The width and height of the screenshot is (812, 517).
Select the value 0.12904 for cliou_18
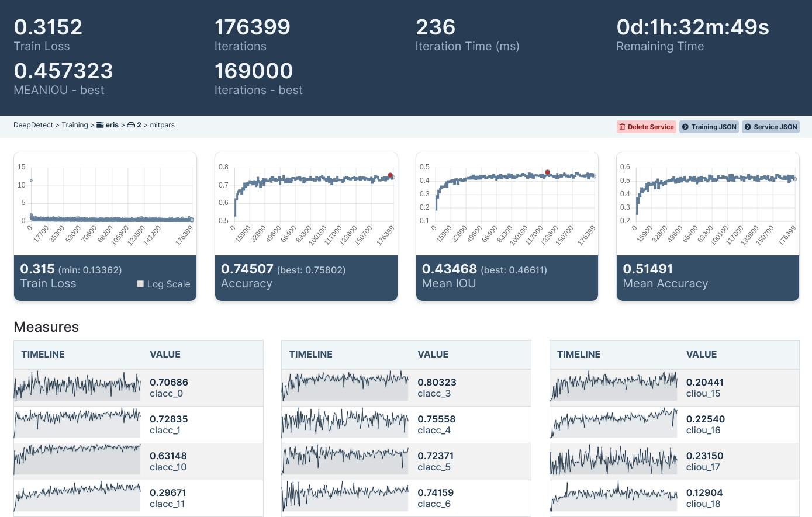click(705, 492)
